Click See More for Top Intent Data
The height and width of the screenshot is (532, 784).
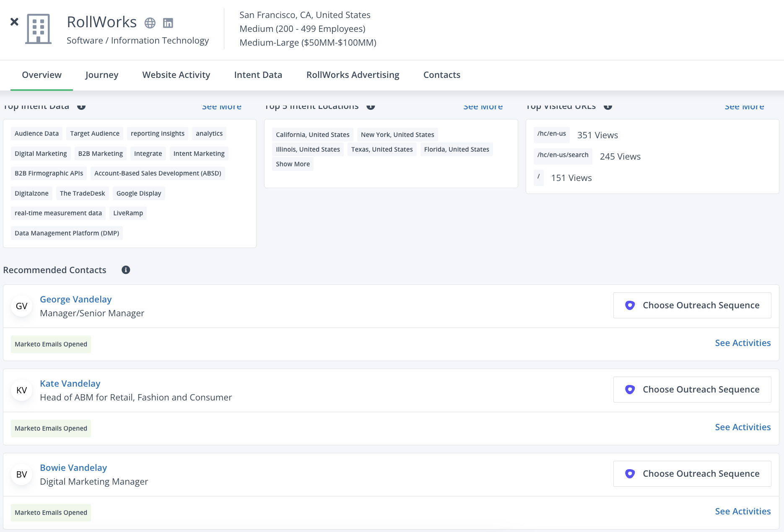222,106
